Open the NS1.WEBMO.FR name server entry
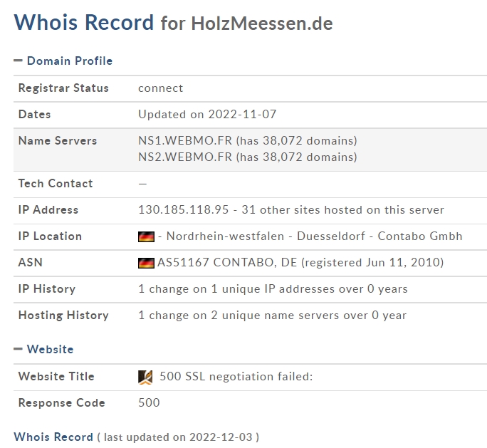Image resolution: width=487 pixels, height=448 pixels. [185, 141]
